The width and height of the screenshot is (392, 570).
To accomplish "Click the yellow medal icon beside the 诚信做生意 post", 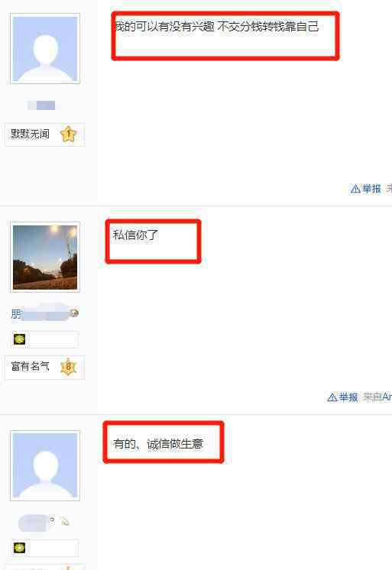I will point(19,548).
